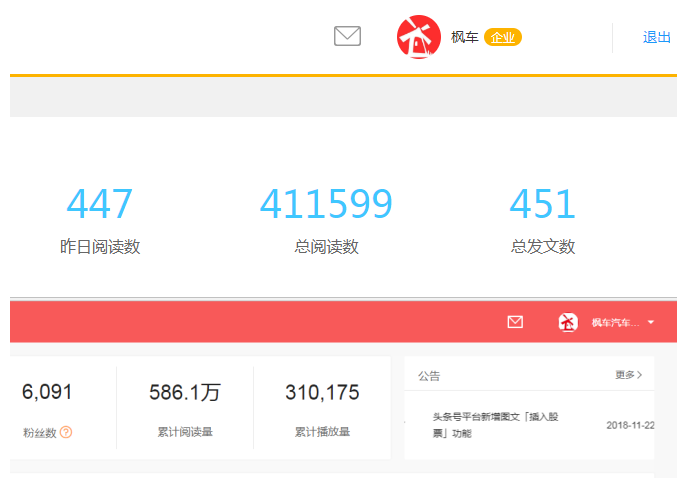Open the mail envelope icon in top header

click(347, 37)
